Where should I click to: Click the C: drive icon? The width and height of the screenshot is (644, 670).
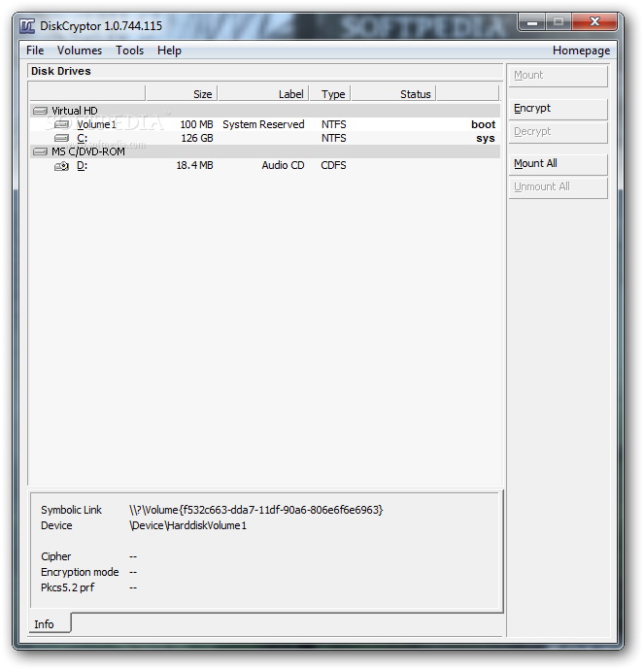coord(61,138)
